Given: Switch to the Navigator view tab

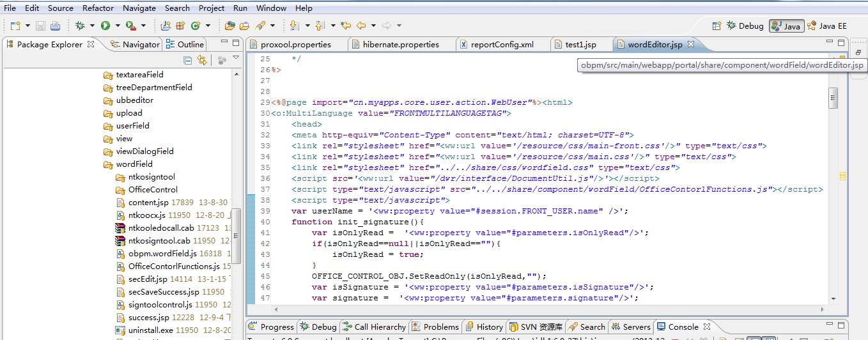Looking at the screenshot, I should pos(135,44).
